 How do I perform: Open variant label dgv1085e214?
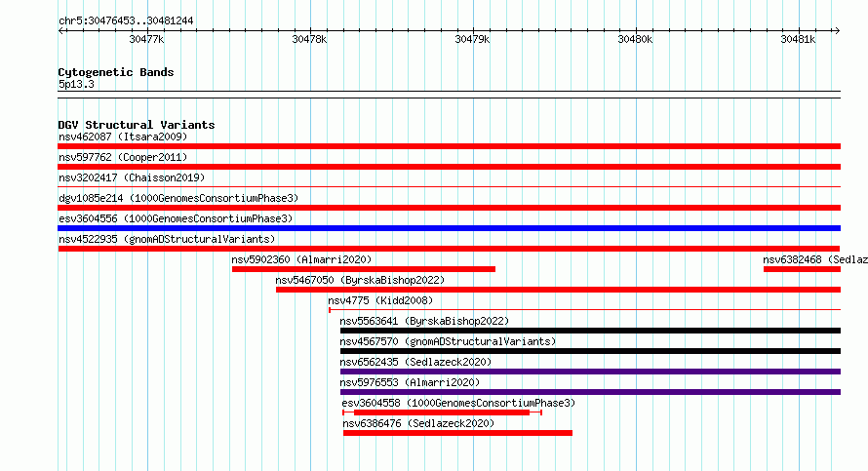(x=178, y=198)
